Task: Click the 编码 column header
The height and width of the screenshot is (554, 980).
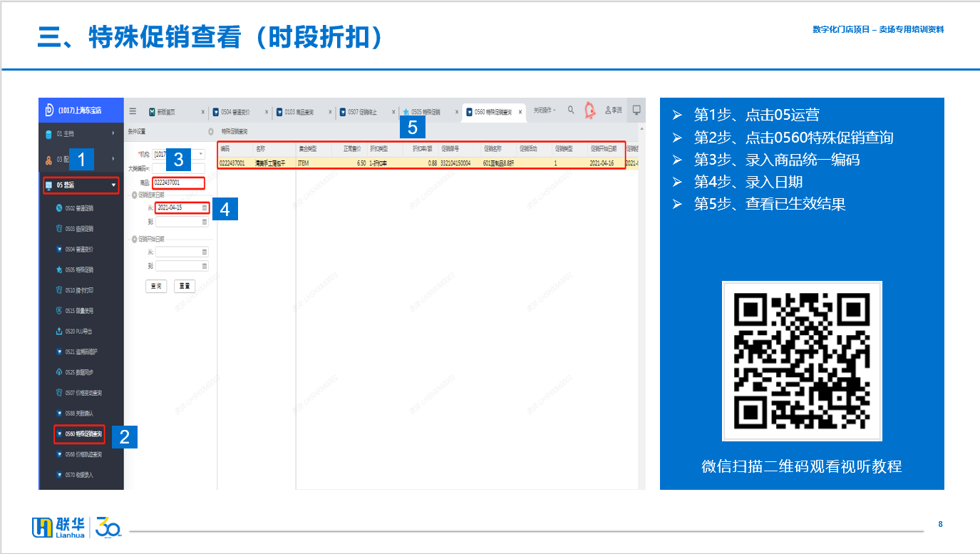Action: tap(235, 149)
